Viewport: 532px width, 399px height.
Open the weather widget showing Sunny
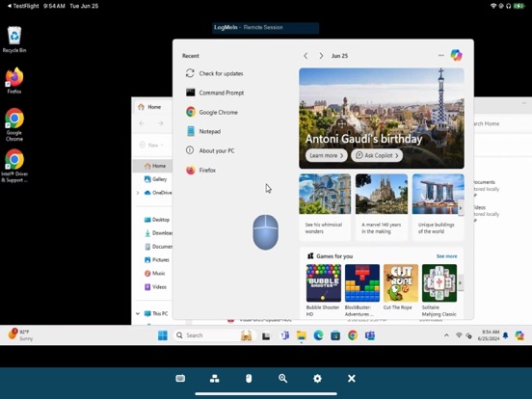tap(20, 334)
